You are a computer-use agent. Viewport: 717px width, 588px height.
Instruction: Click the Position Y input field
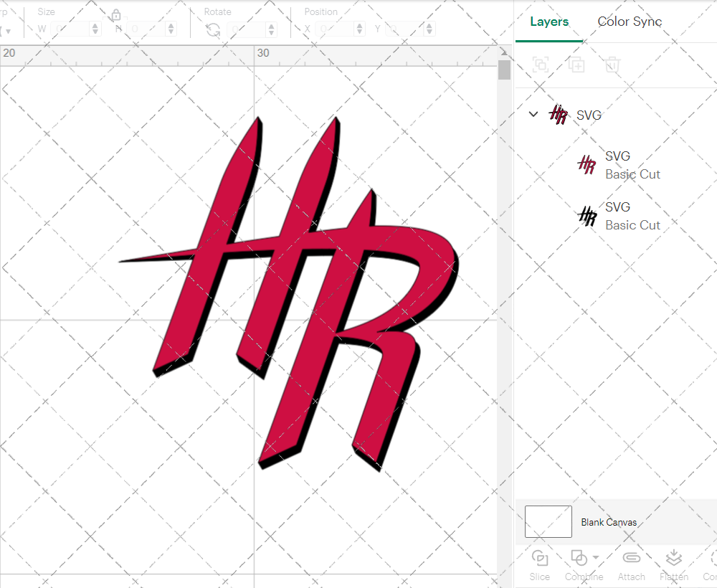pos(405,29)
